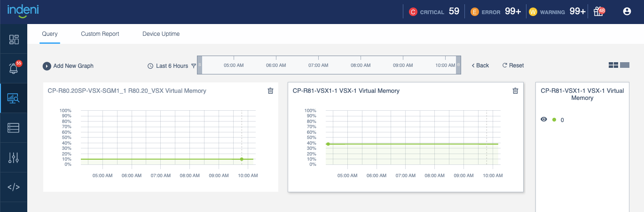Select the analysis graph sidebar icon

(x=14, y=98)
